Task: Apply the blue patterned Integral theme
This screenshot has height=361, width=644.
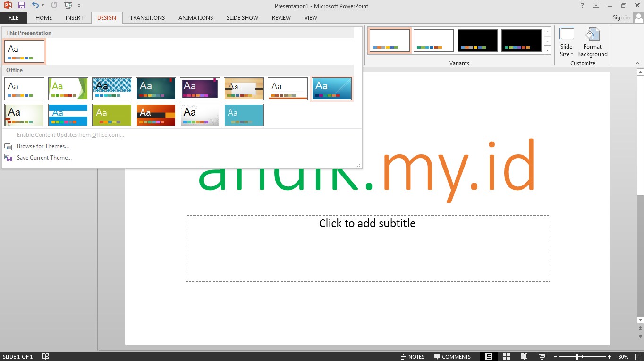Action: tap(112, 89)
